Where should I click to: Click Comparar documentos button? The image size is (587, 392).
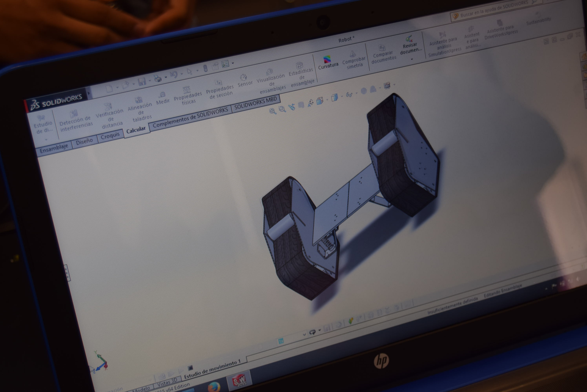tap(383, 54)
